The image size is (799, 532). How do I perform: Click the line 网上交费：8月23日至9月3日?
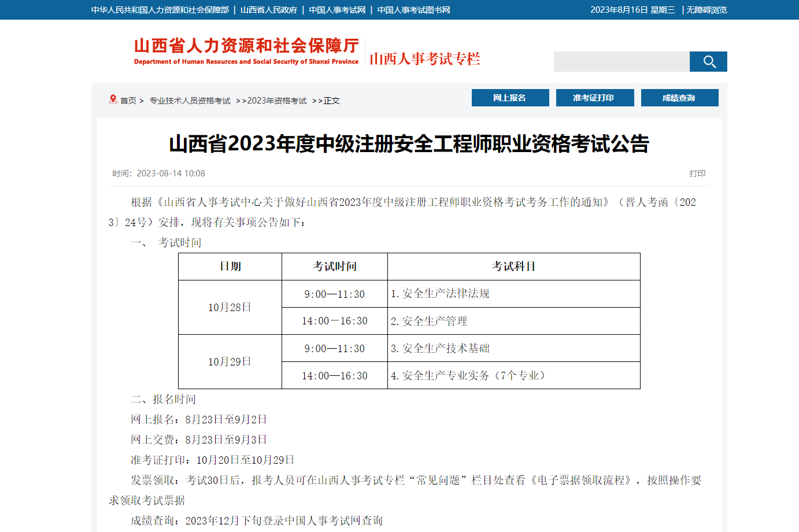pos(199,439)
